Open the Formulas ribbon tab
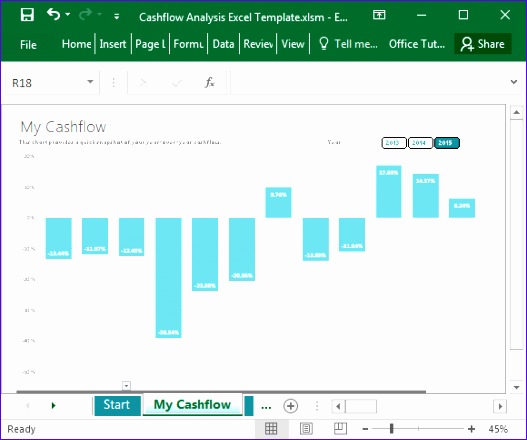 [x=188, y=44]
